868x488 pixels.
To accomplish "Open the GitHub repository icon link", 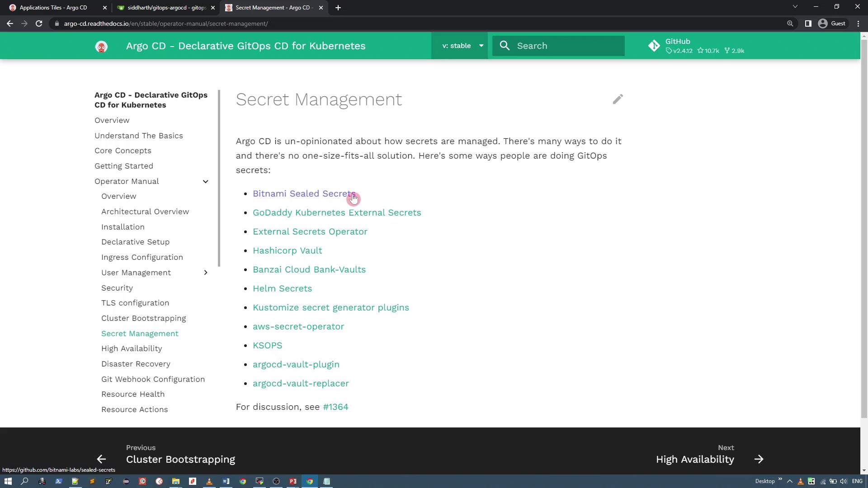I will pyautogui.click(x=654, y=46).
